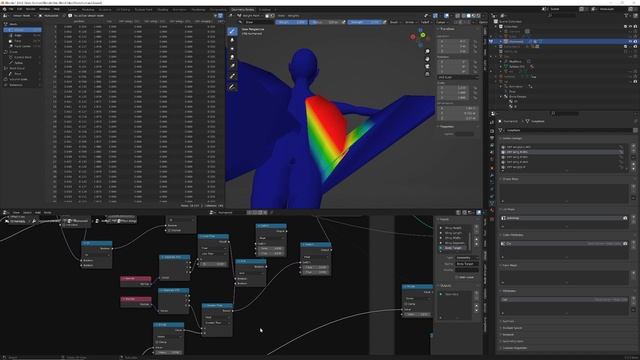Select the Smear weight paint tool
Viewport: 640px width, 360px height.
point(232,57)
